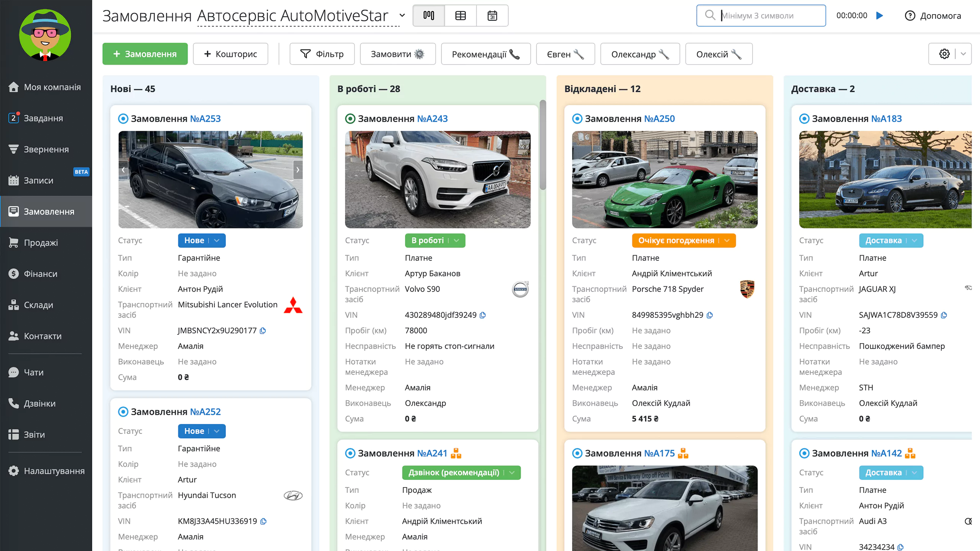Image resolution: width=980 pixels, height=551 pixels.
Task: Toggle status circle of order A252
Action: coord(123,412)
